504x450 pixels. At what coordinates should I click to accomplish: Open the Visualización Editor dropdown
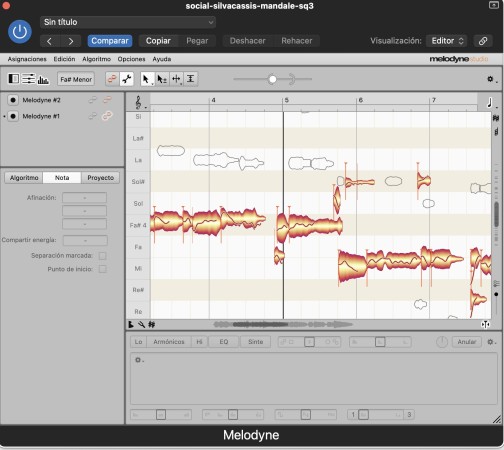tap(447, 41)
